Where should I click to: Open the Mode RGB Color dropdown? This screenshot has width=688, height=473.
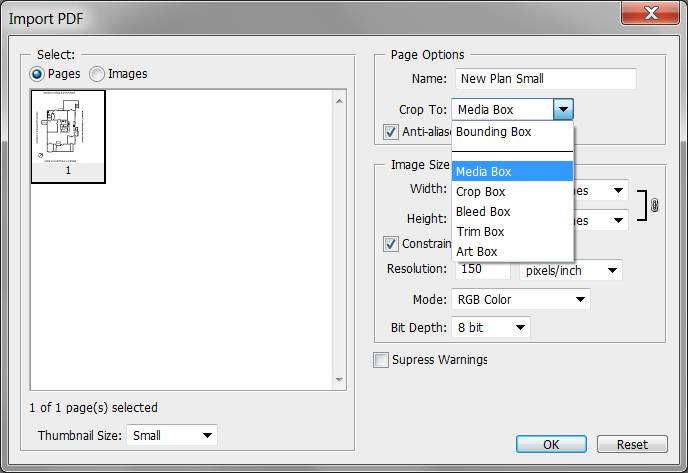521,299
